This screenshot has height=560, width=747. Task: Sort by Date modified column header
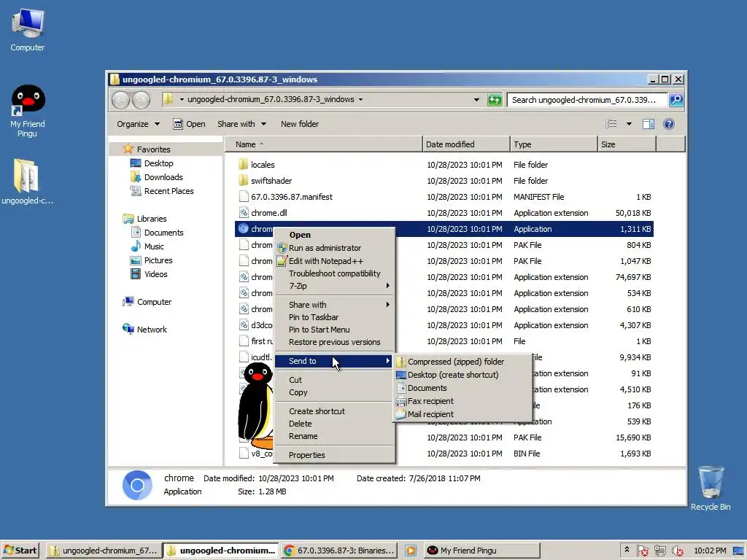[x=466, y=144]
